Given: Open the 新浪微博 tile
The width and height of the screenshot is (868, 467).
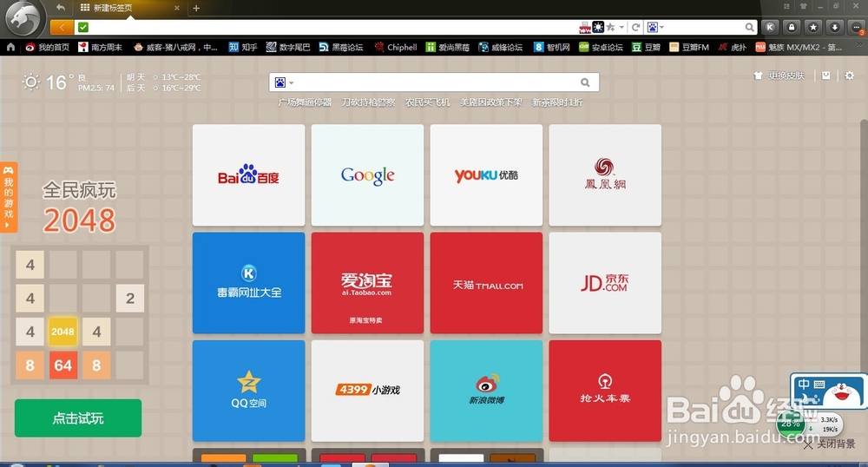Looking at the screenshot, I should point(486,391).
